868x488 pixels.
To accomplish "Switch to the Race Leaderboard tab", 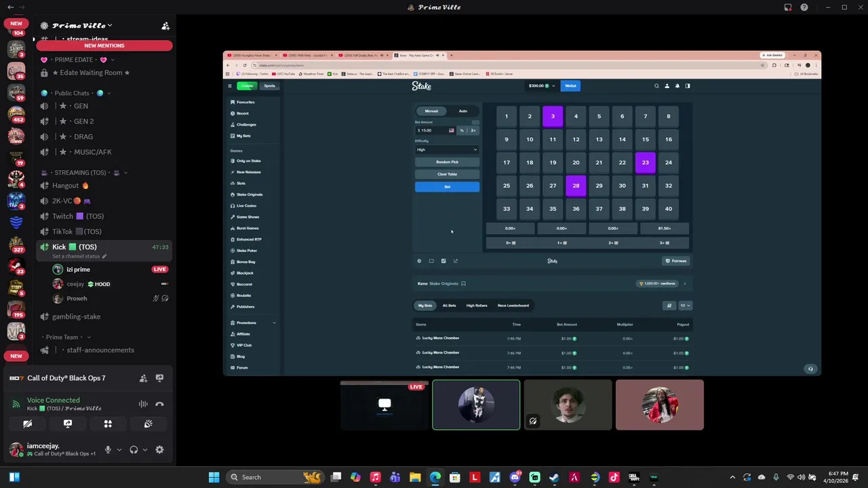I will pos(513,306).
